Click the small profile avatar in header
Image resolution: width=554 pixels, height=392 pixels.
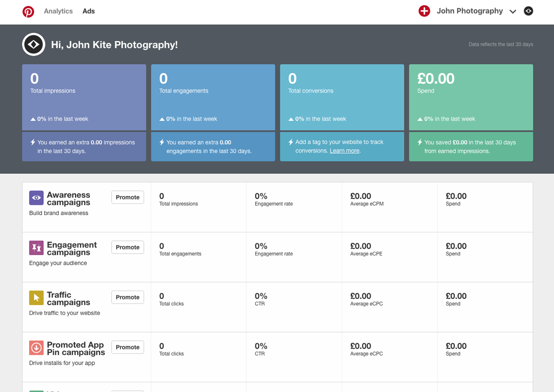(x=529, y=11)
